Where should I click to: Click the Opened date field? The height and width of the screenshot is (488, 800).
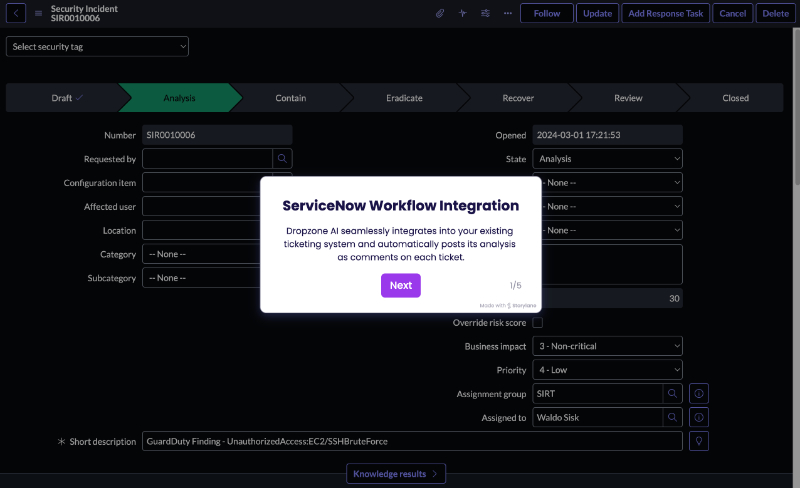click(608, 135)
